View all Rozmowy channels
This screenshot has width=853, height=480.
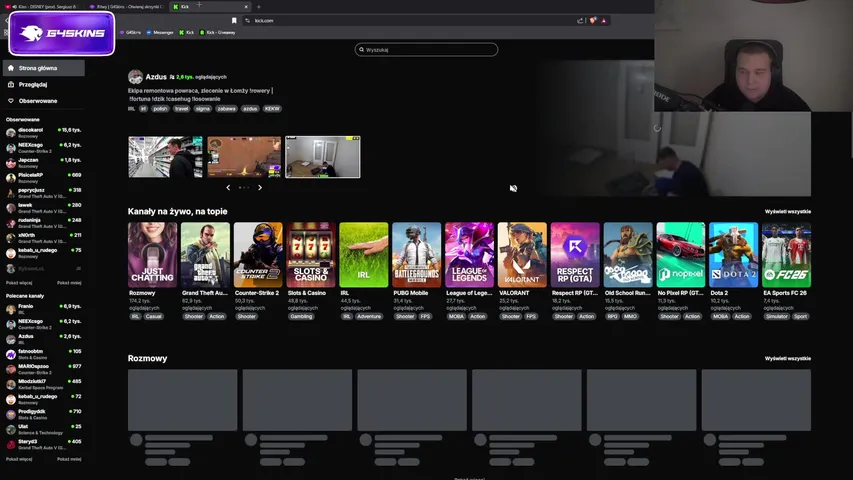coord(788,359)
